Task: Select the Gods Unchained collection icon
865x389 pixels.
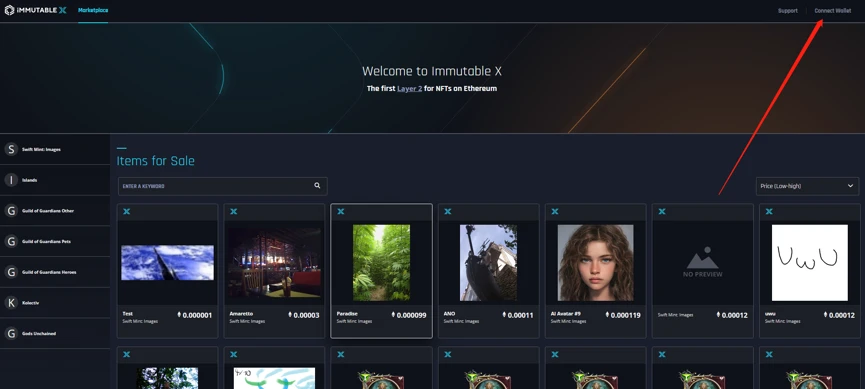Action: point(11,333)
